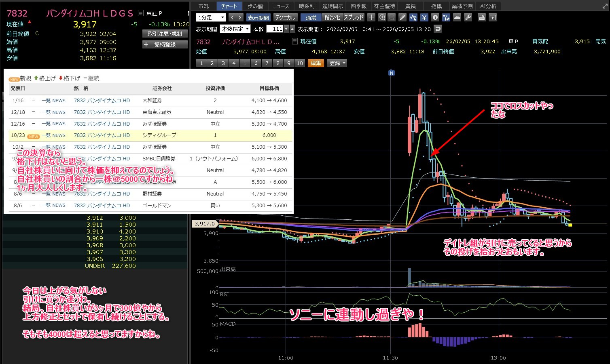This screenshot has width=610, height=364.
Task: Select the pencil drawing tool
Action: point(402,17)
